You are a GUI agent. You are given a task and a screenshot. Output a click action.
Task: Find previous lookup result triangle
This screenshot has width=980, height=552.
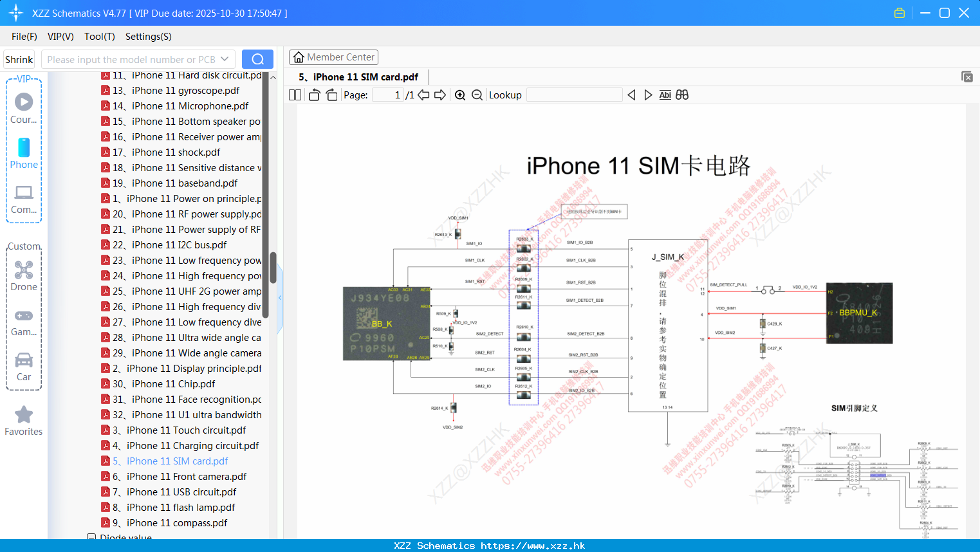click(631, 95)
